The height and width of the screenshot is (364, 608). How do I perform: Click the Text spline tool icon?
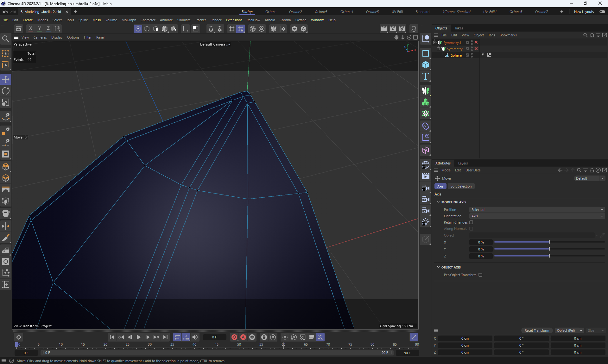pos(426,77)
